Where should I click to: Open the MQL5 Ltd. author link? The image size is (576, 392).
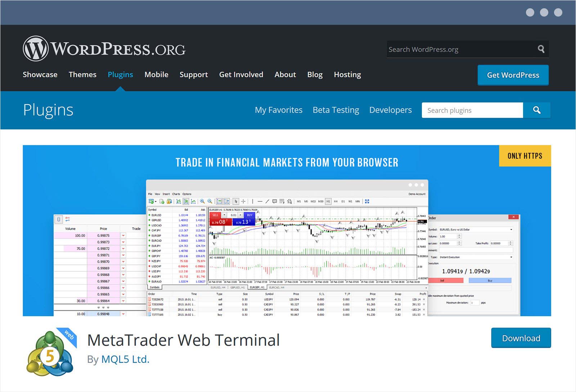(x=125, y=359)
